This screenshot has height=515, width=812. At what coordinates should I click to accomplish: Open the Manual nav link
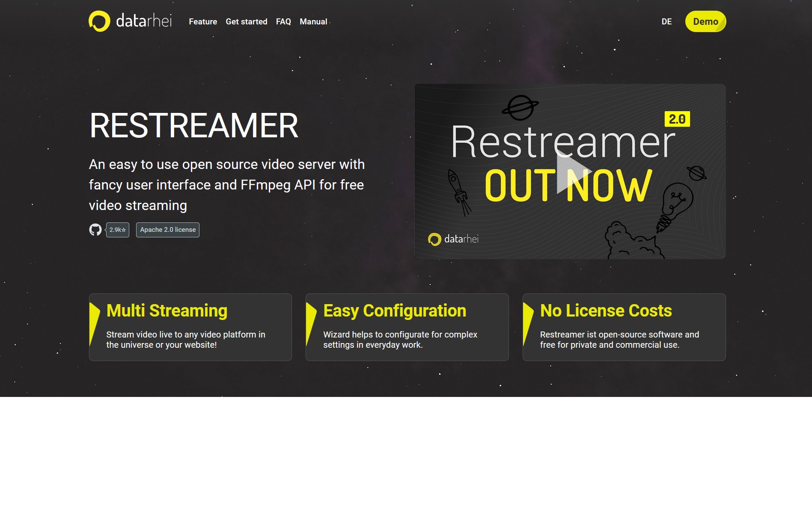[313, 22]
